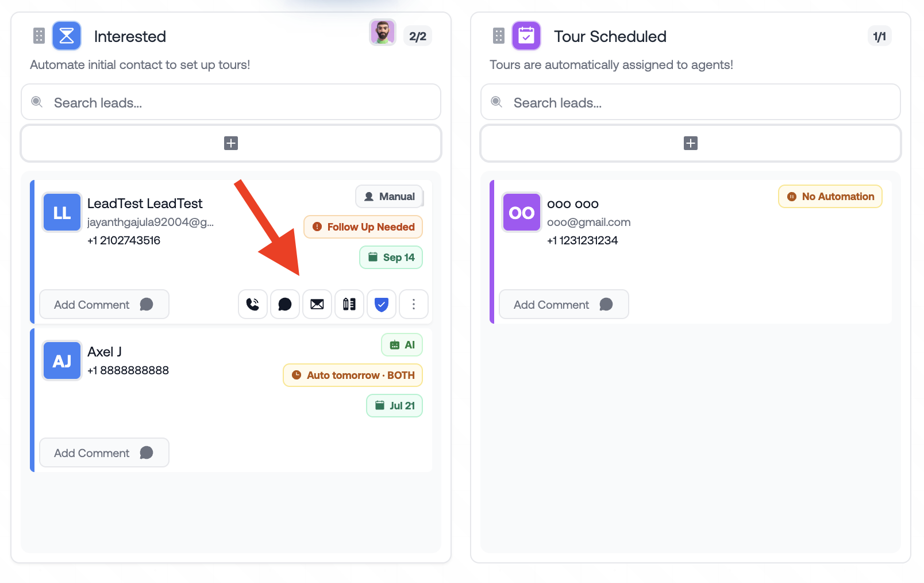Add a new lead in Interested column

tap(231, 143)
